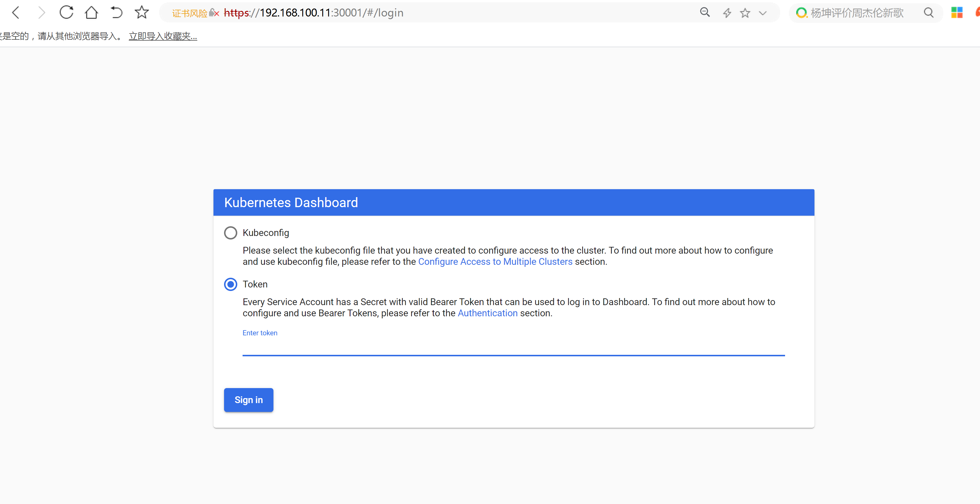The height and width of the screenshot is (504, 980).
Task: Bookmark page with star icon left of address bar
Action: 142,13
